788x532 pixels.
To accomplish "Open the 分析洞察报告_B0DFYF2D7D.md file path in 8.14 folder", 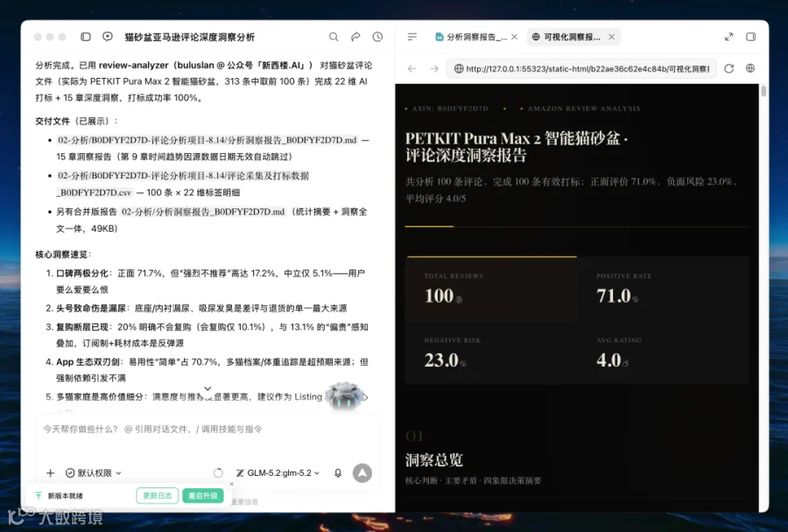I will click(x=207, y=140).
